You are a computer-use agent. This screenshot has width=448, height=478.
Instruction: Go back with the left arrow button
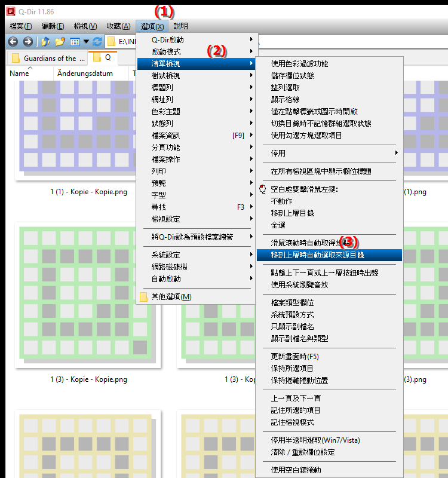[13, 41]
